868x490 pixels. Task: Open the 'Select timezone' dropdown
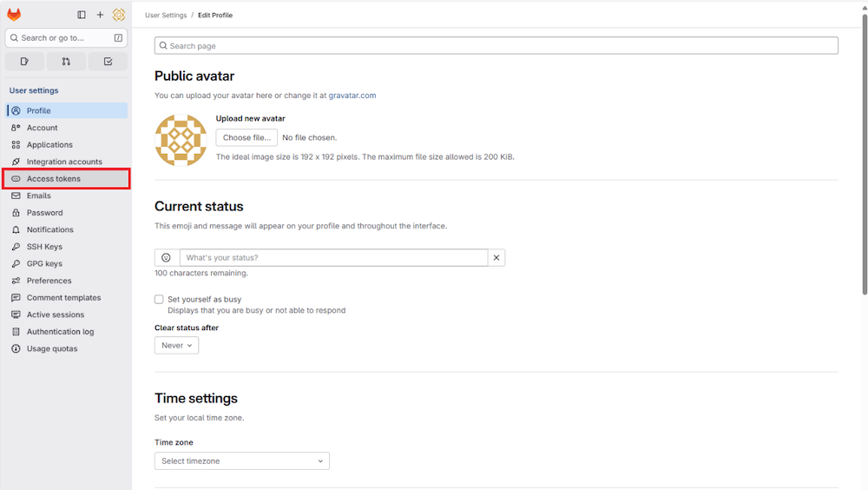[x=242, y=461]
